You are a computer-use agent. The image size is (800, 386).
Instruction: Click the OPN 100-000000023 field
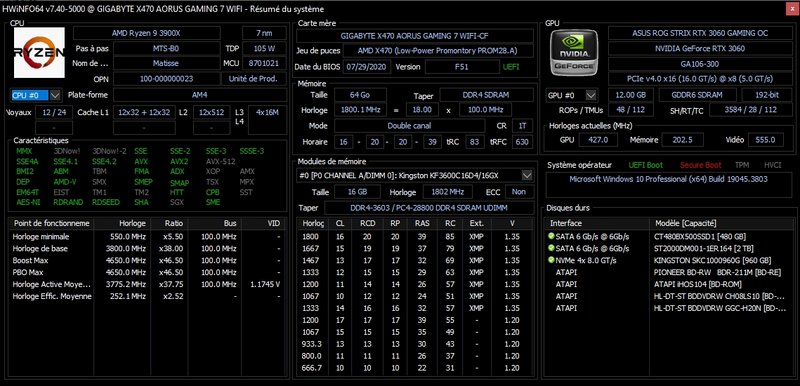click(166, 79)
